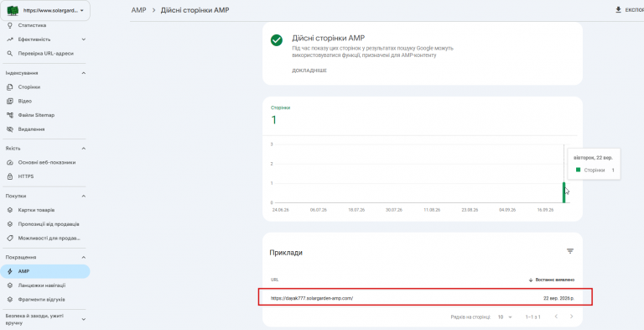This screenshot has width=644, height=330.
Task: Collapse the Покращення section
Action: pyautogui.click(x=84, y=258)
